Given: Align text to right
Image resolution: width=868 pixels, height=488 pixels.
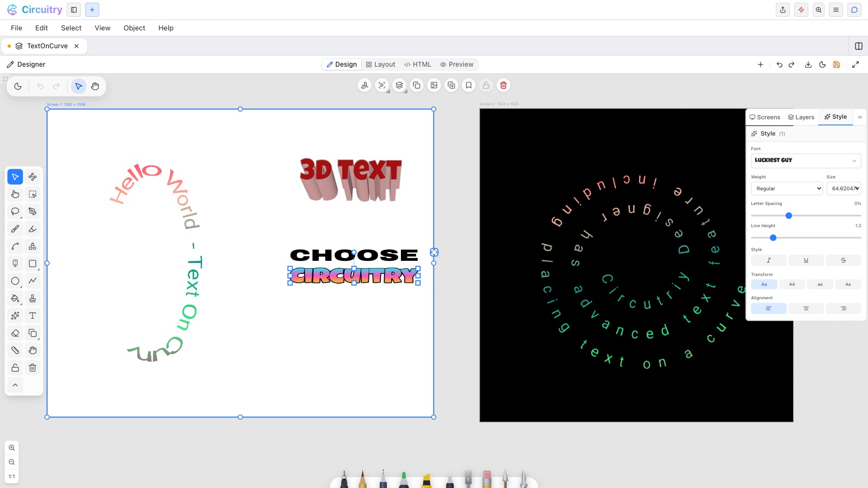Looking at the screenshot, I should click(x=843, y=309).
